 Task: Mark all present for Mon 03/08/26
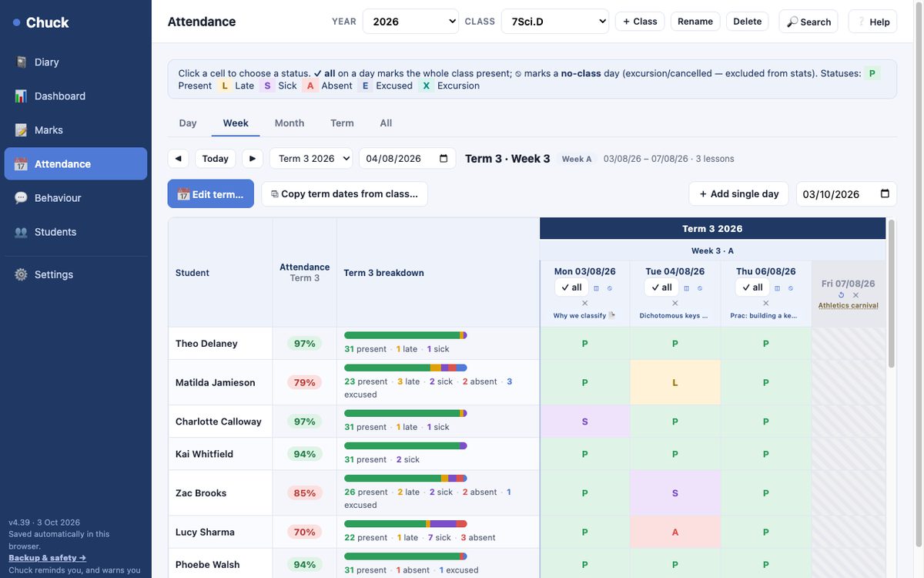point(571,287)
